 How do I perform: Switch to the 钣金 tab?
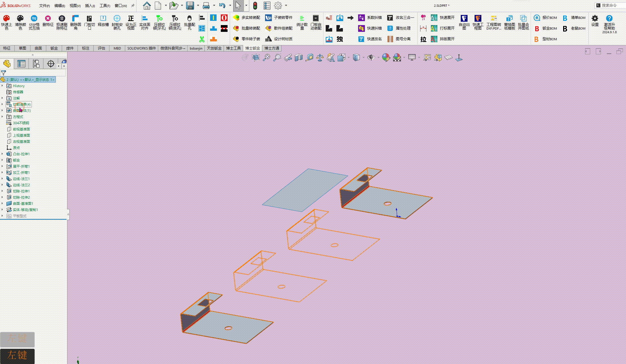pyautogui.click(x=54, y=48)
